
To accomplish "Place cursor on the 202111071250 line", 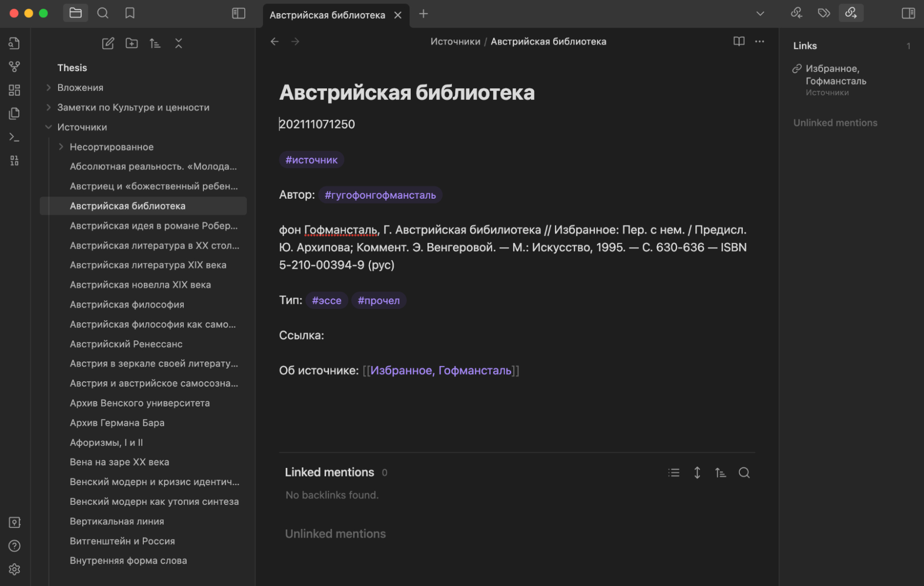I will point(317,124).
